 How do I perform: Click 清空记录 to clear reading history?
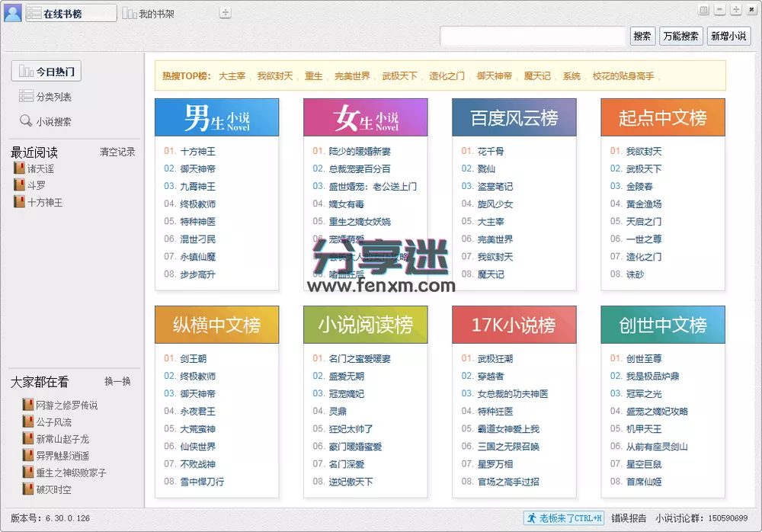[117, 152]
